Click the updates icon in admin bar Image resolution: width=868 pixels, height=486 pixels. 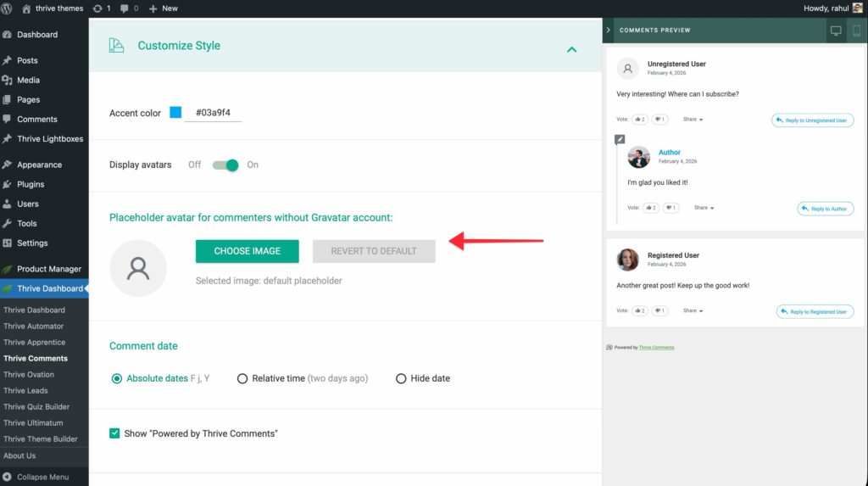(x=97, y=8)
